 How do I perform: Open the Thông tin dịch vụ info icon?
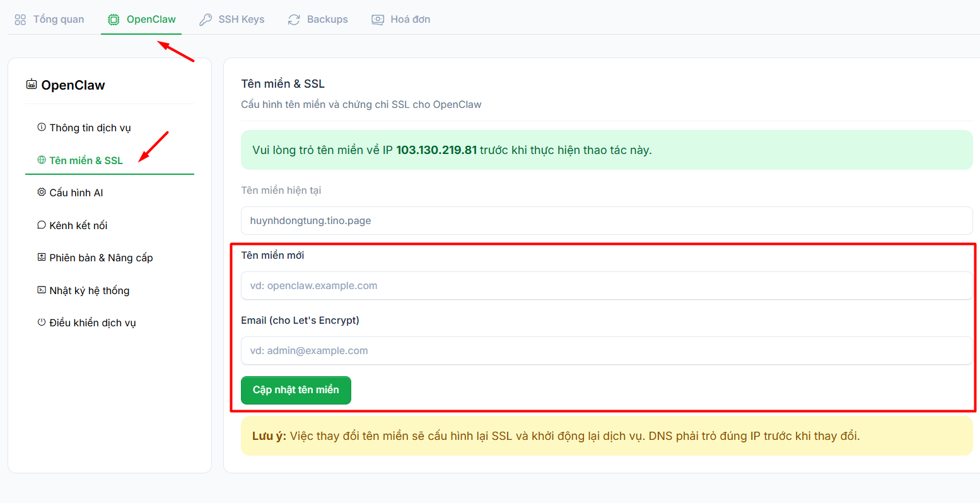point(42,127)
